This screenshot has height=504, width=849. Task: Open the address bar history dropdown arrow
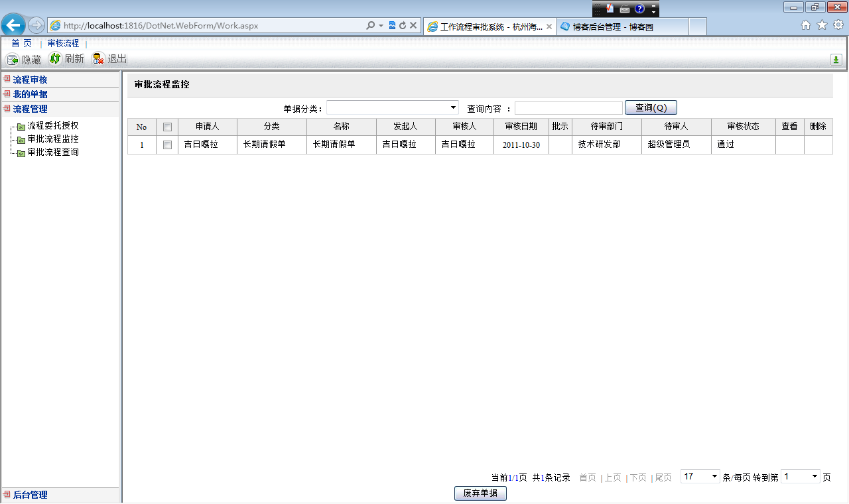point(381,25)
